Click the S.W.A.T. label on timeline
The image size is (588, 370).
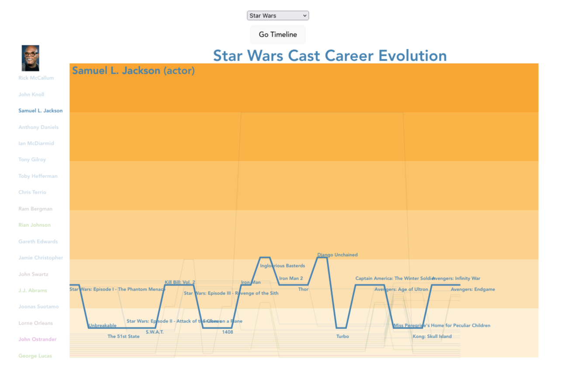[x=155, y=332]
